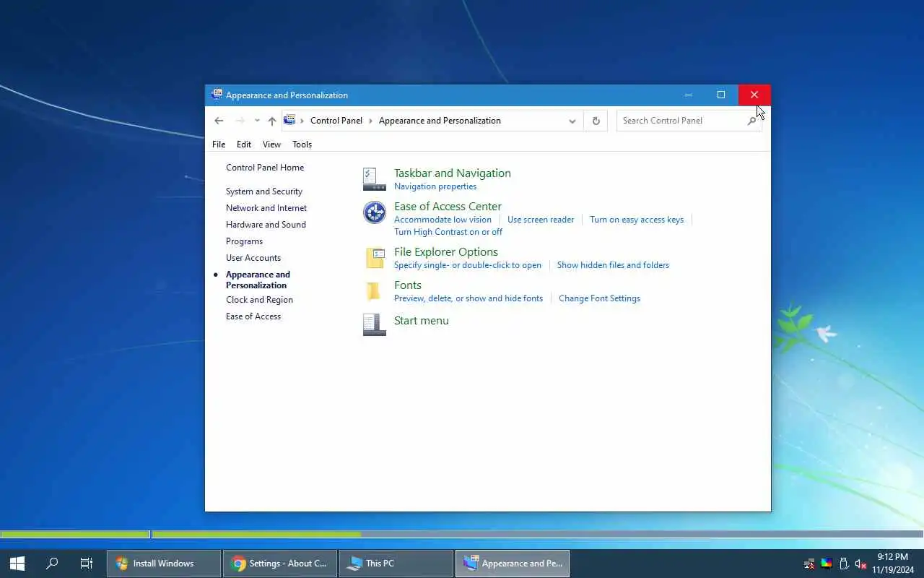
Task: Open the address bar history dropdown
Action: point(572,121)
